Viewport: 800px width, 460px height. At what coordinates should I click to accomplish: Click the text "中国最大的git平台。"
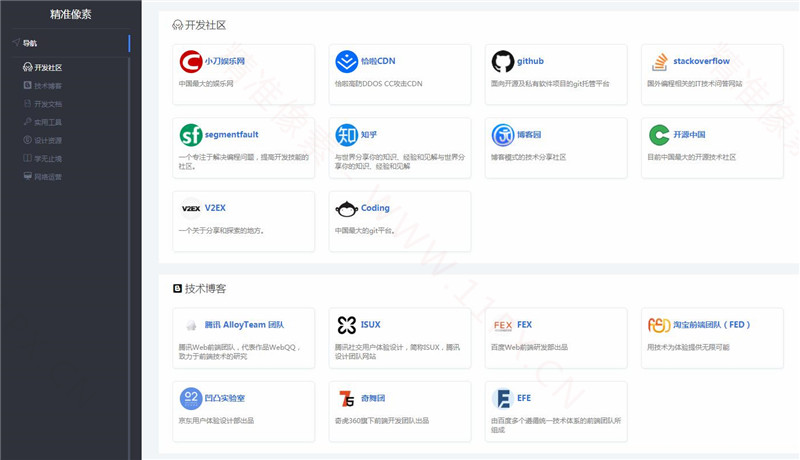click(365, 231)
